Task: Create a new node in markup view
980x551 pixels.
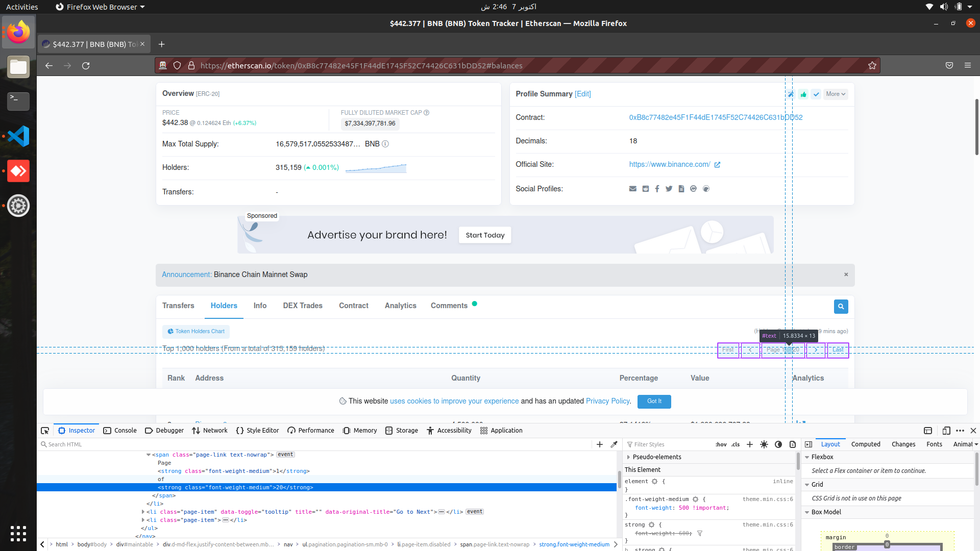Action: [x=600, y=444]
